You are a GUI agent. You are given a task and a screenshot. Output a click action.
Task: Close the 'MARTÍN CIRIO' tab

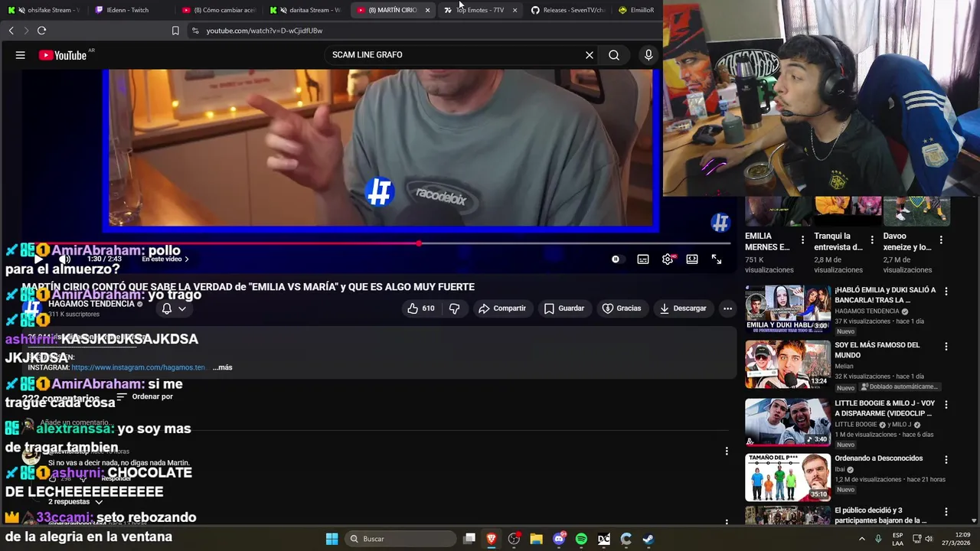427,10
